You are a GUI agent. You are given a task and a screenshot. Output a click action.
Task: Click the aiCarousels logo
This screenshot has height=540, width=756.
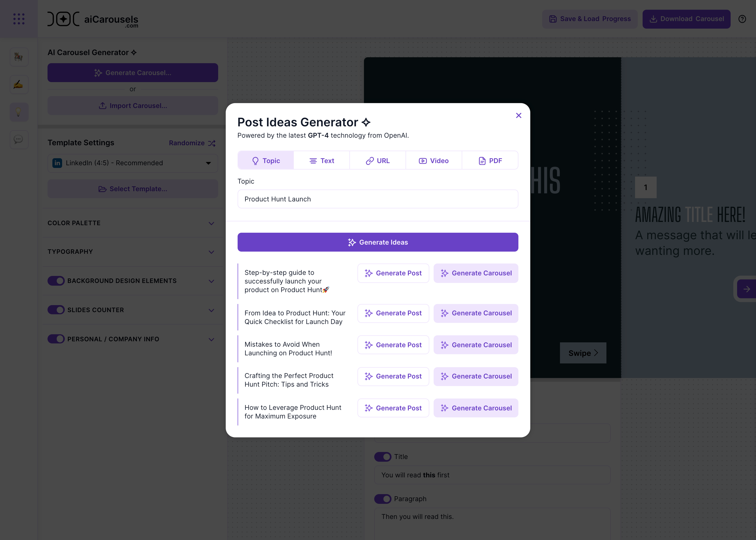(93, 19)
